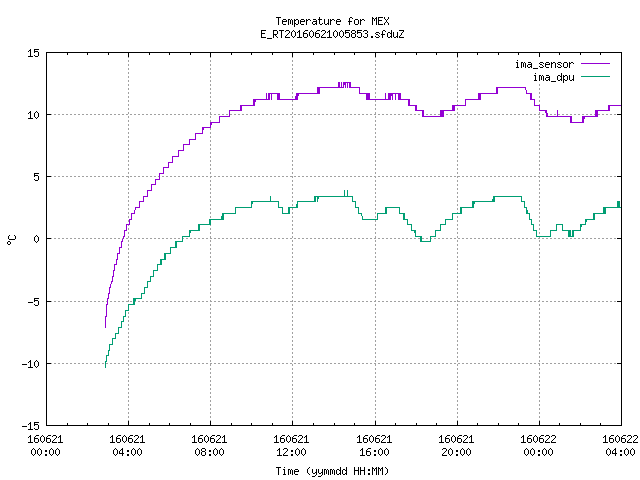
Task: Click the filename E_RT20160621005853.sfduZ subtitle
Action: pos(332,34)
